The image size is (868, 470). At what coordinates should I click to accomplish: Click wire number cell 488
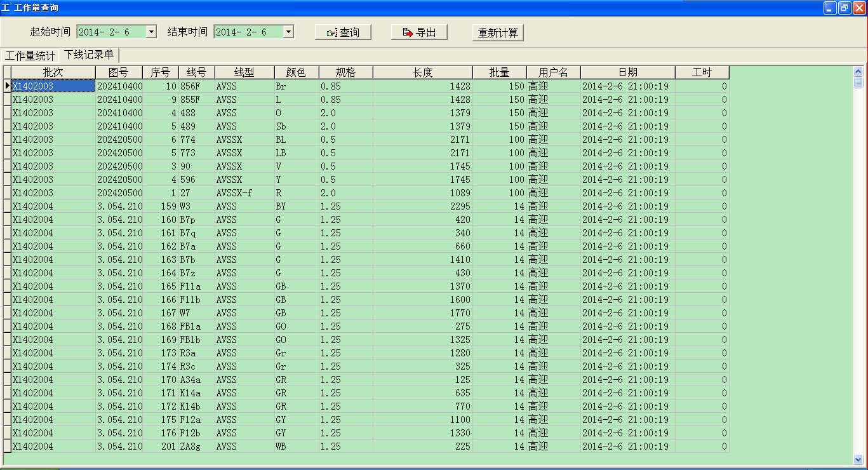(x=197, y=112)
